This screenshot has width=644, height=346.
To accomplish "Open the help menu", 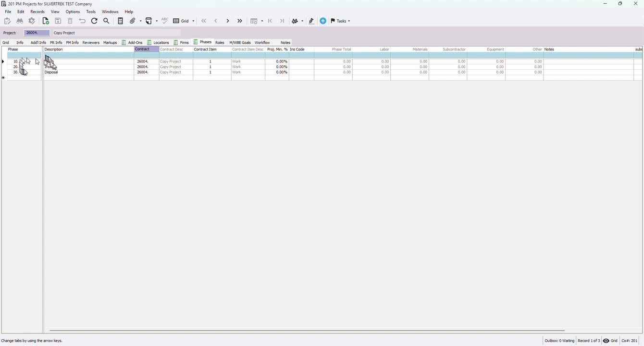I will [129, 12].
